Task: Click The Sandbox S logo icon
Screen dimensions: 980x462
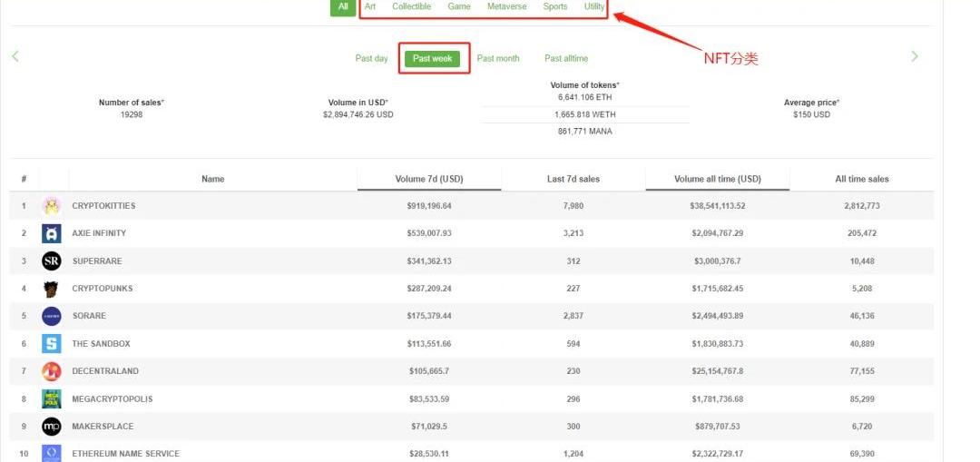Action: click(x=51, y=344)
